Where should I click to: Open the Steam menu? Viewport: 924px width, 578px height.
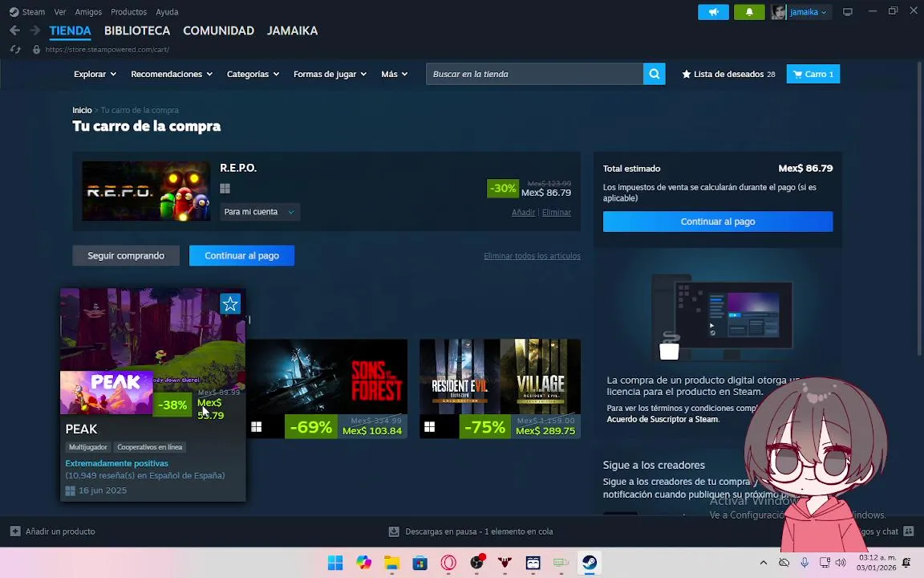(x=34, y=12)
